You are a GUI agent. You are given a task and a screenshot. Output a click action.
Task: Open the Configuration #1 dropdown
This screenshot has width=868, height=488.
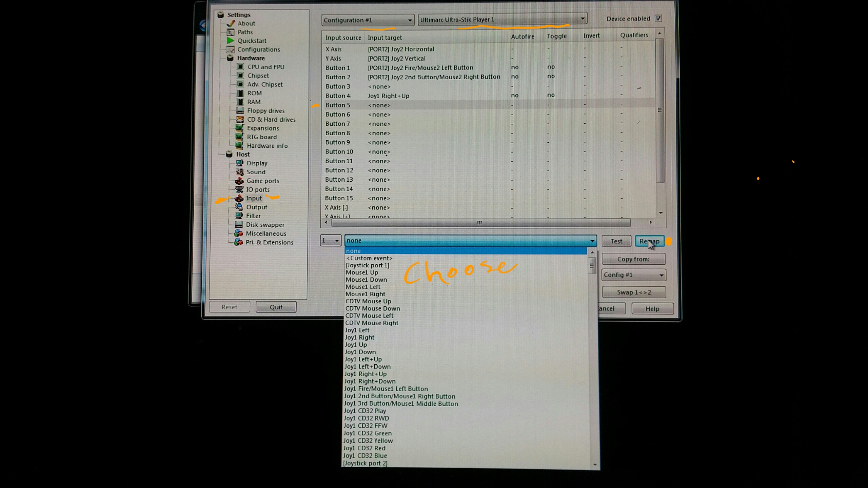(410, 20)
